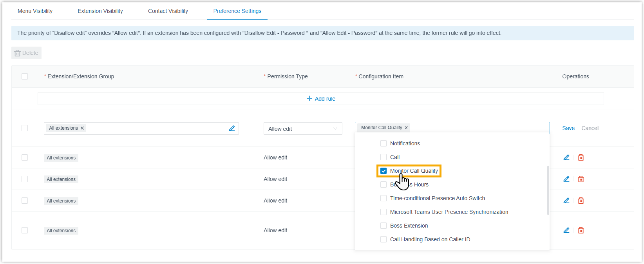This screenshot has height=264, width=644.
Task: Open the Allow edit permission type dropdown
Action: pyautogui.click(x=303, y=128)
